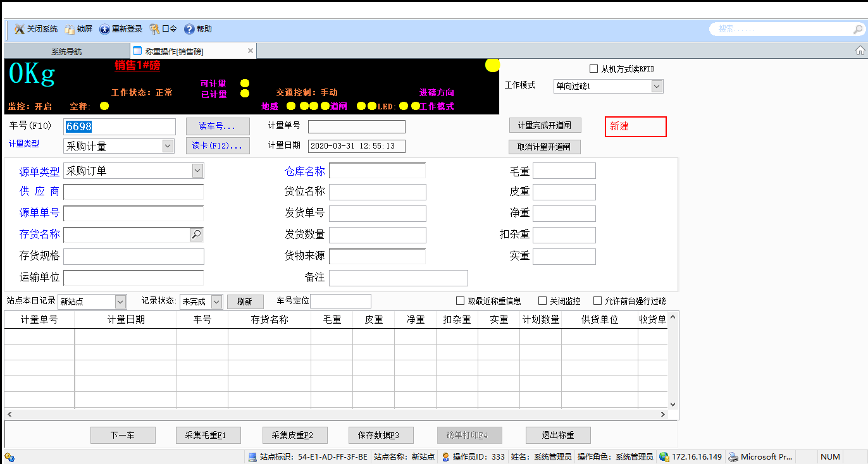Open the 帮助 help icon

click(189, 29)
